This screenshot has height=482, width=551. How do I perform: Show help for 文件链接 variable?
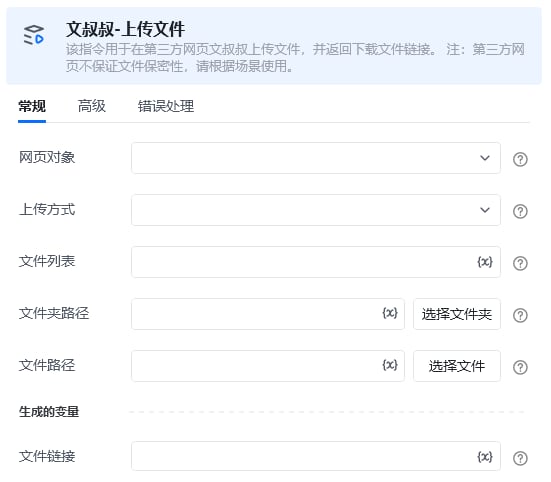click(x=520, y=458)
